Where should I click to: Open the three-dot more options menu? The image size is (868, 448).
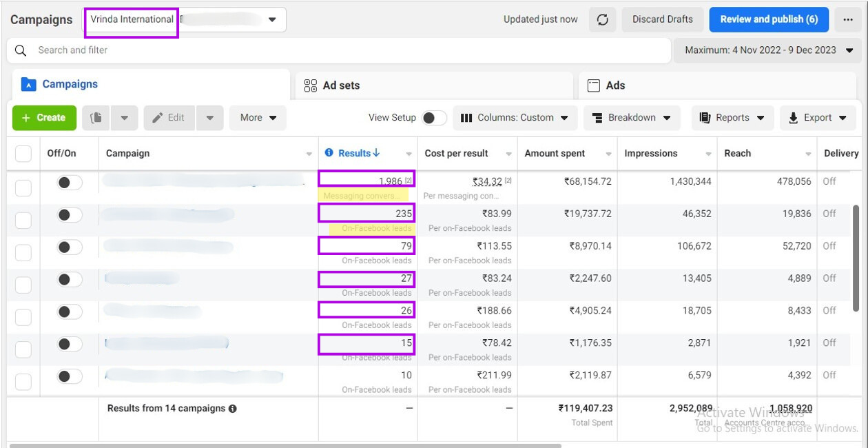(847, 20)
